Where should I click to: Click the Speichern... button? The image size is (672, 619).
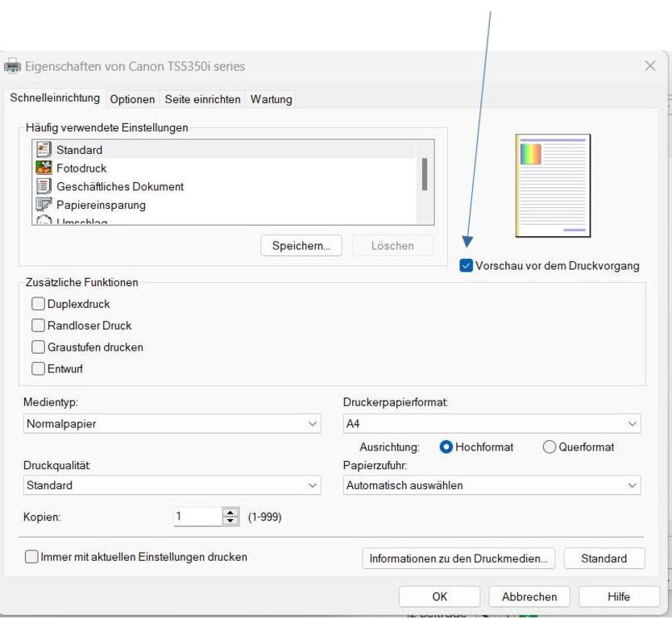pos(301,246)
